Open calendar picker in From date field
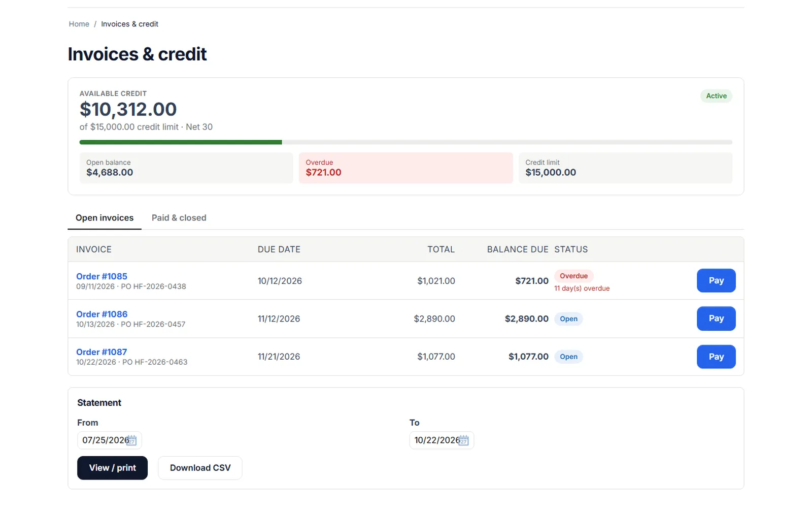 tap(131, 440)
